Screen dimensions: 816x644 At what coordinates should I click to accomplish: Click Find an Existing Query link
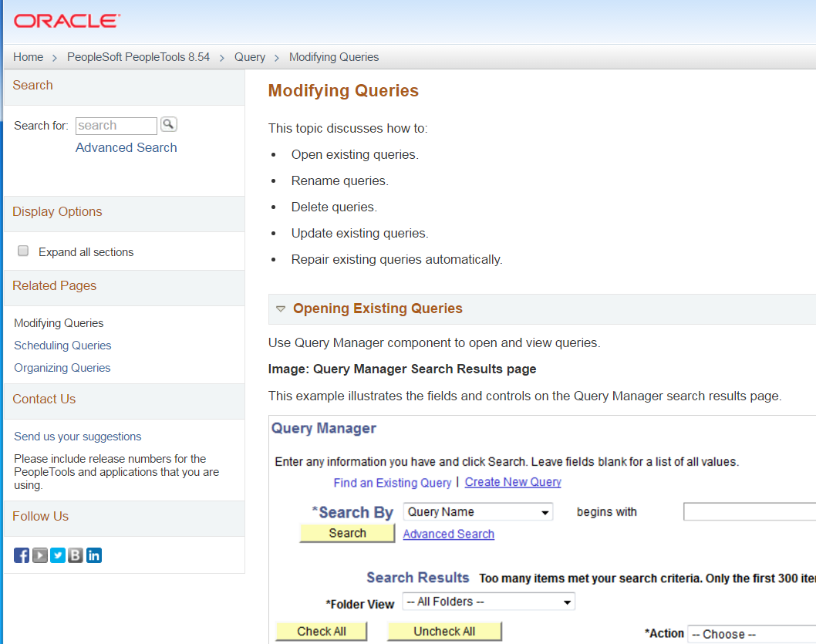393,483
